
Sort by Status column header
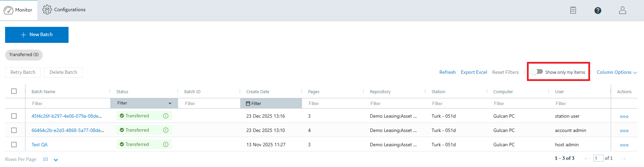tap(122, 91)
